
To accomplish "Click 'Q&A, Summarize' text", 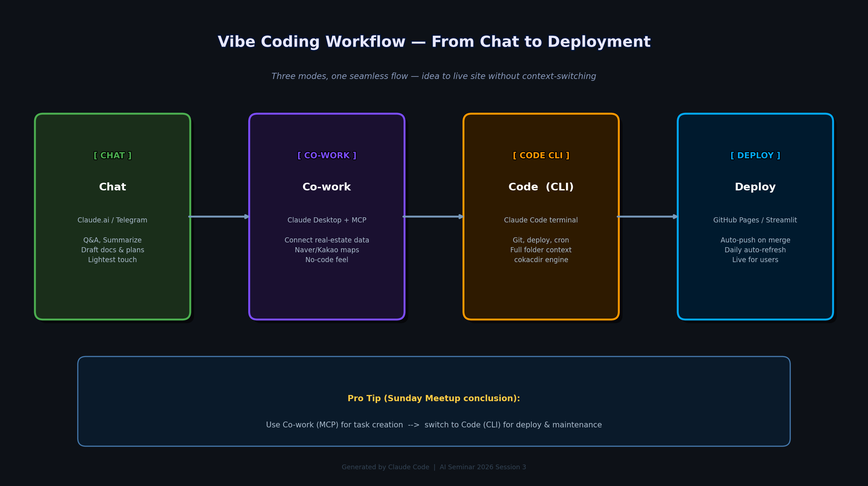I will click(112, 240).
